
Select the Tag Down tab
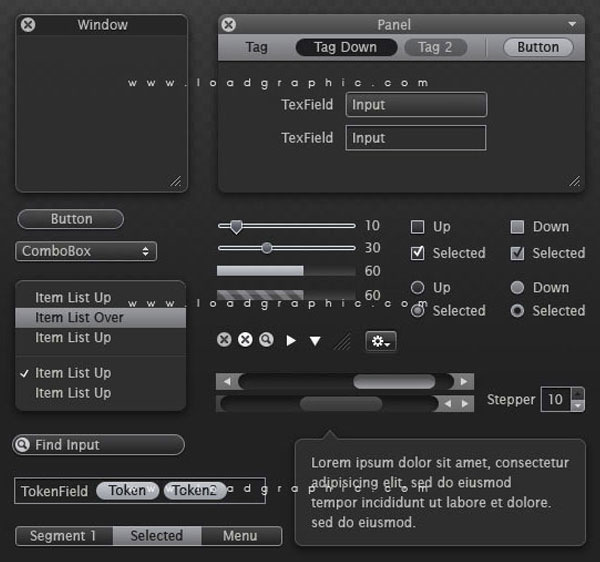click(x=346, y=47)
